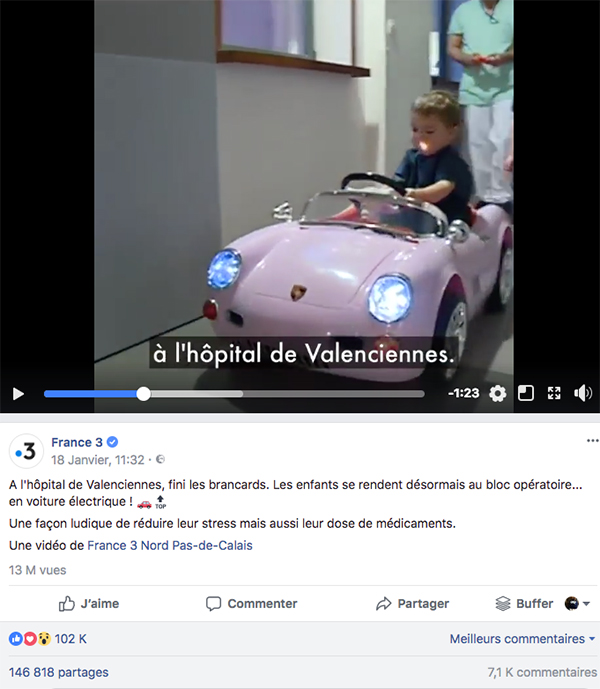Expand the profile avatar identity dropdown
600x689 pixels.
coord(577,603)
